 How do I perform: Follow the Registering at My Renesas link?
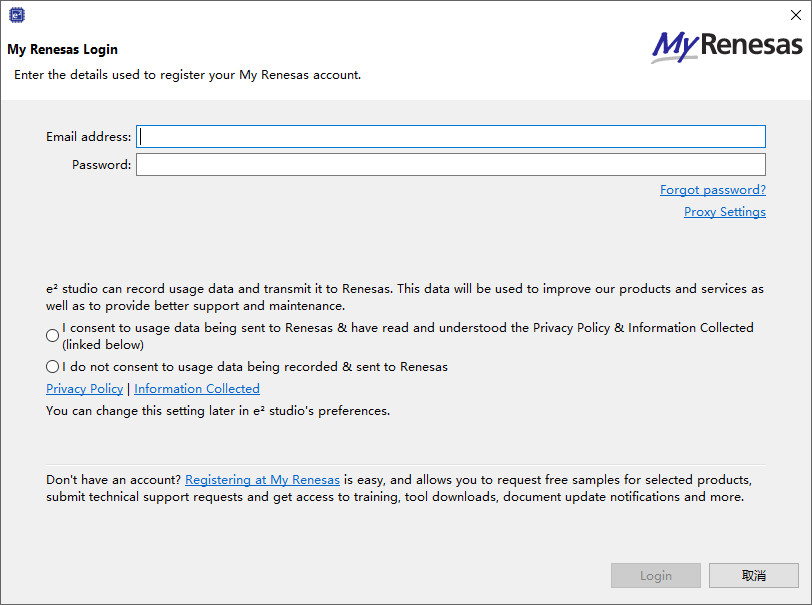point(263,480)
